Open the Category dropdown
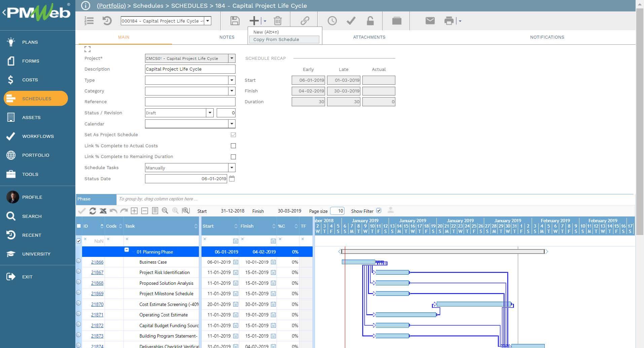The height and width of the screenshot is (348, 644). [x=231, y=91]
